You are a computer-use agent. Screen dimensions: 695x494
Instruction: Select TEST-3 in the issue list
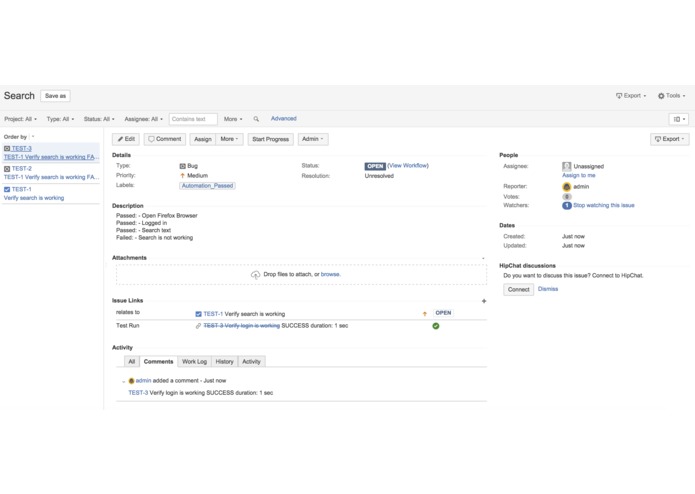coord(51,152)
